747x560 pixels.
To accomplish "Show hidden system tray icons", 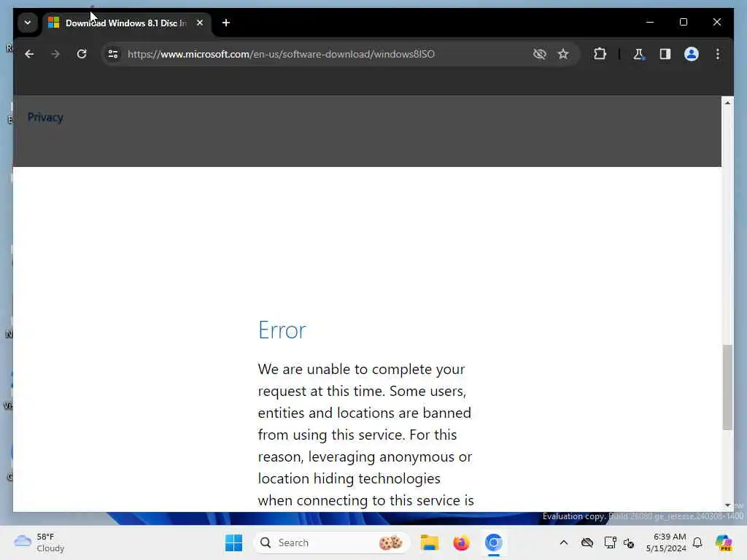I will [x=564, y=542].
